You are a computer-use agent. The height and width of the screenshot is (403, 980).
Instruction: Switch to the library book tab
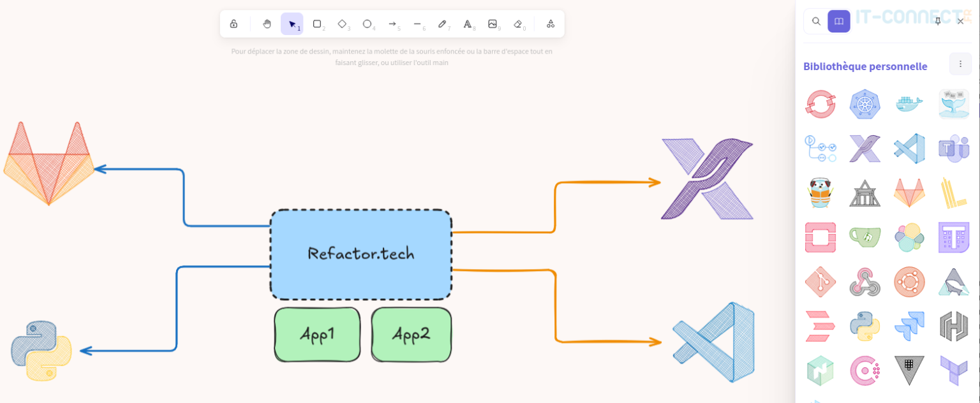click(x=839, y=20)
